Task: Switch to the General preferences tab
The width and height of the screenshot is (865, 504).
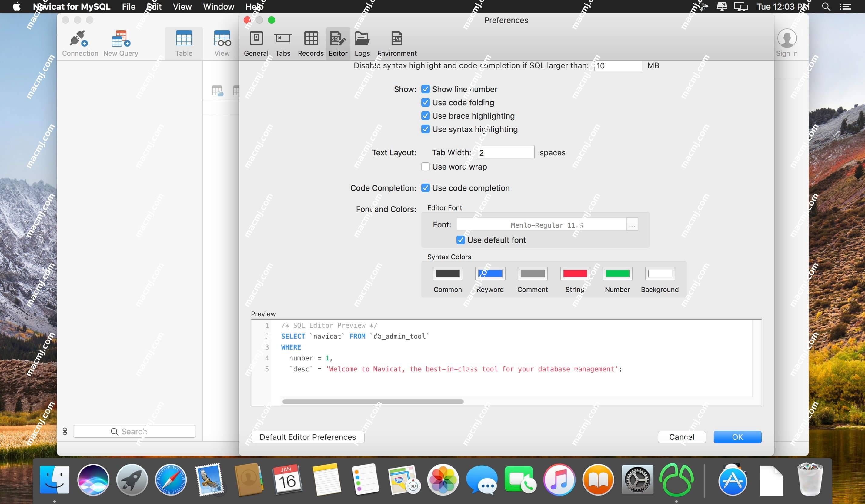Action: click(255, 43)
